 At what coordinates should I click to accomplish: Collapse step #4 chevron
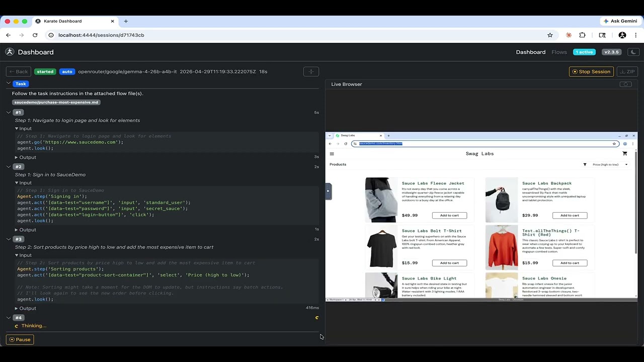9,317
